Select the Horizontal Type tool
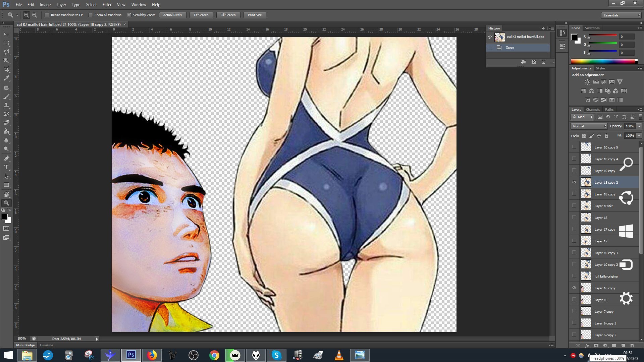Viewport: 644px width, 362px height. (6, 167)
